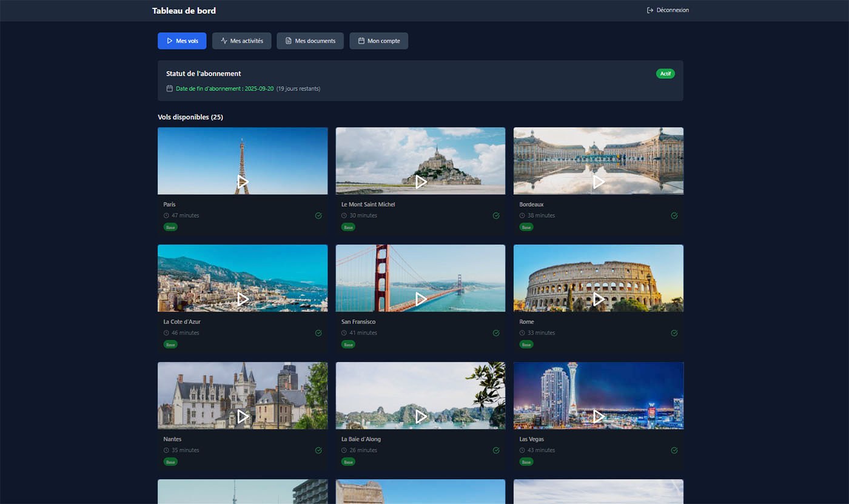Toggle the Bordeaux completion checkmark

coord(674,215)
